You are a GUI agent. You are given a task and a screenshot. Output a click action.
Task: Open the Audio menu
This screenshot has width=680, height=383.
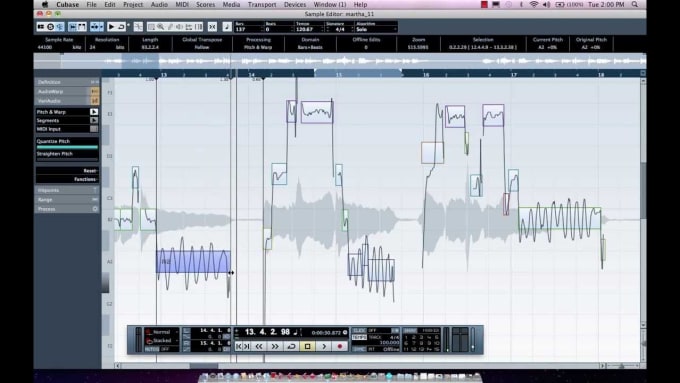pos(159,4)
